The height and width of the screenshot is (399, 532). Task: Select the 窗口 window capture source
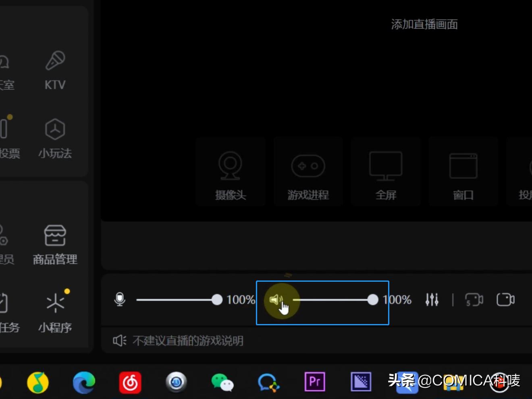462,171
